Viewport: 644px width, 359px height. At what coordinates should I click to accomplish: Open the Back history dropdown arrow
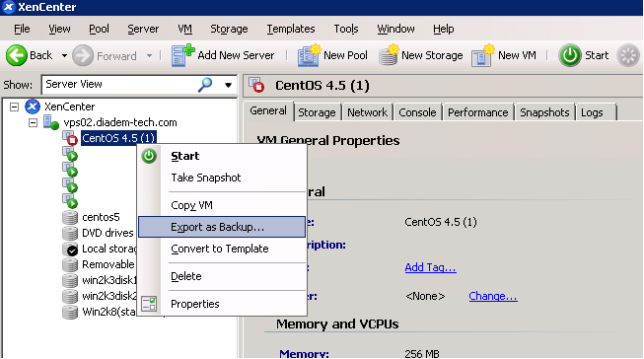[x=64, y=55]
